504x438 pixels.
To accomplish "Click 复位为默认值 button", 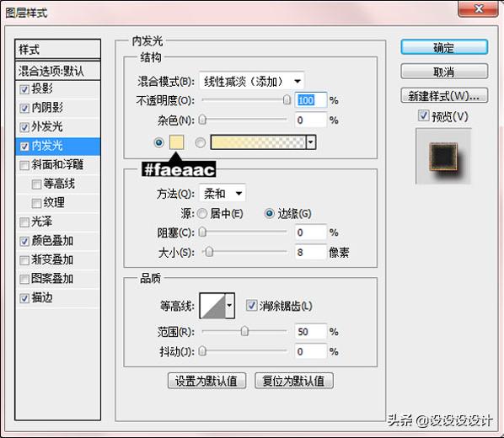I will [x=294, y=381].
